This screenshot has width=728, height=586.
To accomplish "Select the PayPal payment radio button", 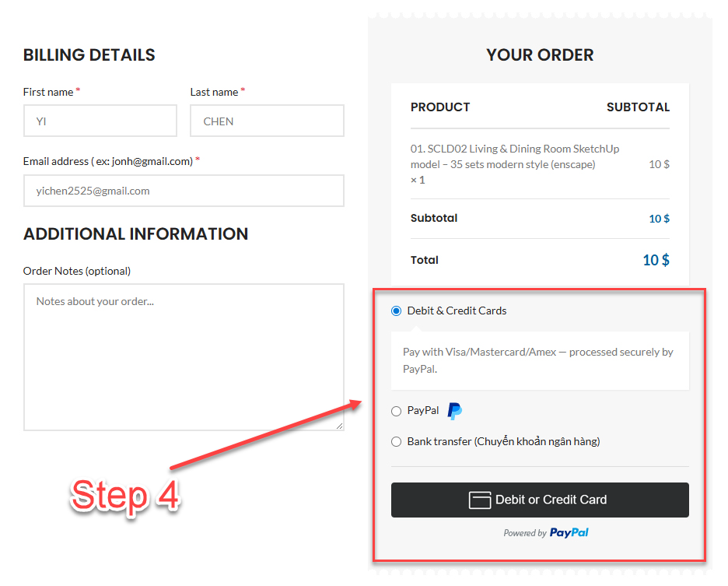I will pyautogui.click(x=396, y=411).
